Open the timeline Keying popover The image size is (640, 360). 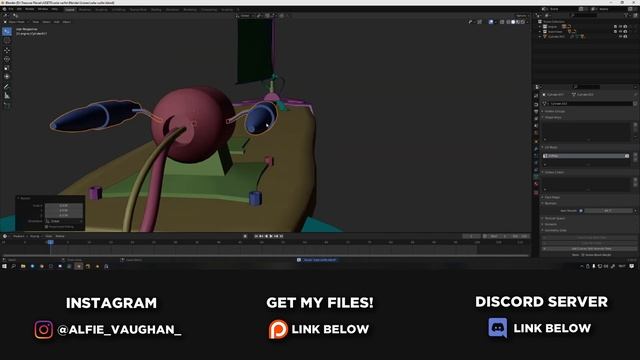pyautogui.click(x=35, y=236)
